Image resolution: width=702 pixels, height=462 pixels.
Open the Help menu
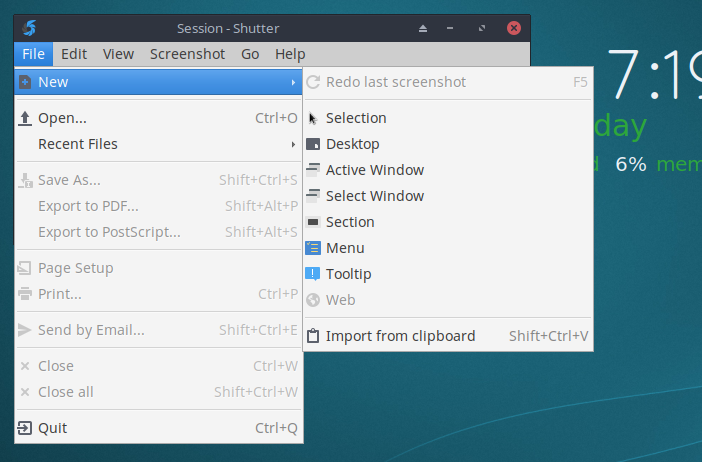[290, 54]
